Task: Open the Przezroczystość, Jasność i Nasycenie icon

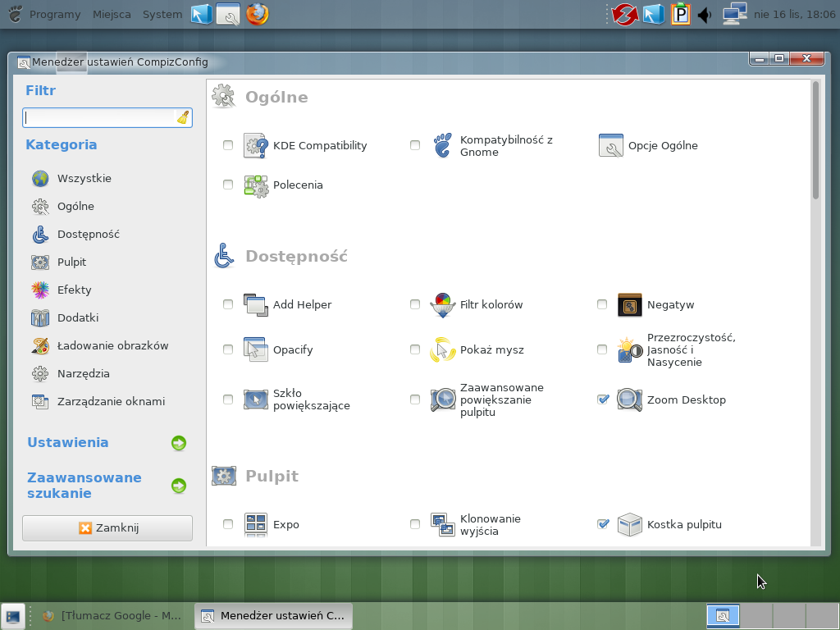Action: tap(629, 349)
